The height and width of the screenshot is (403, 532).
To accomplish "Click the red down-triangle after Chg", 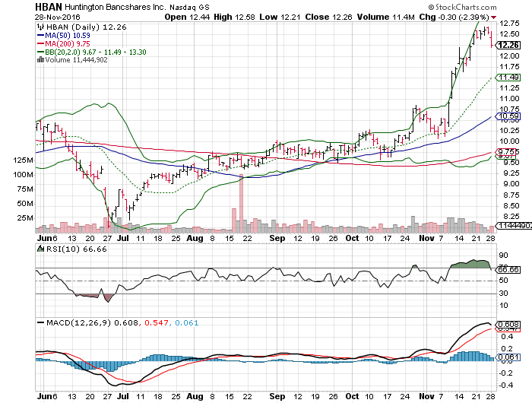I will point(493,17).
